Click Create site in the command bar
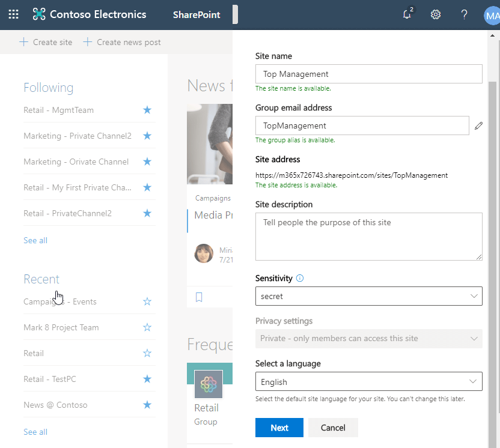 (46, 42)
